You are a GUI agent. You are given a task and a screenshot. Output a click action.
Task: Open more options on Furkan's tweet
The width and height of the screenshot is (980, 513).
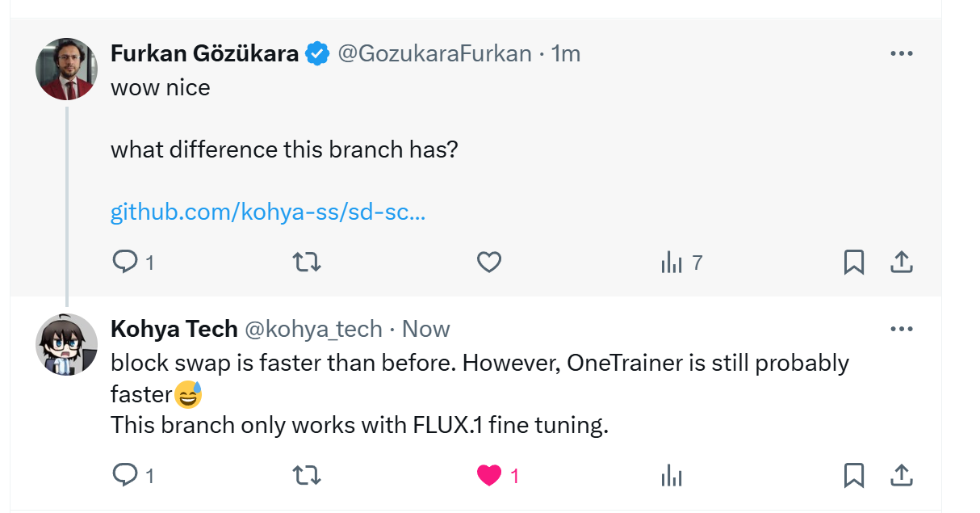tap(901, 53)
